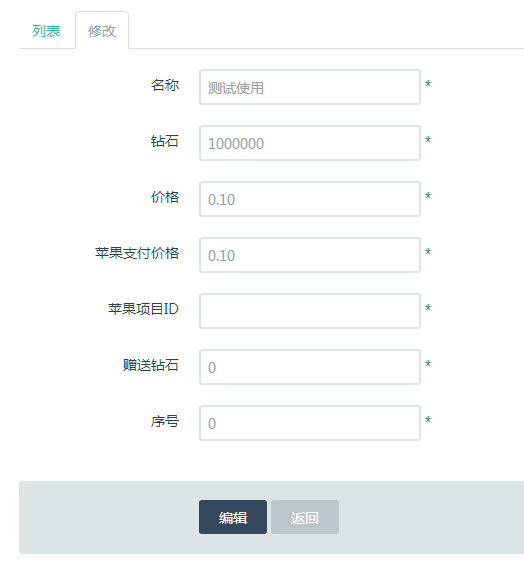Click the 苹果项目ID label text
Image resolution: width=524 pixels, height=562 pixels.
143,309
